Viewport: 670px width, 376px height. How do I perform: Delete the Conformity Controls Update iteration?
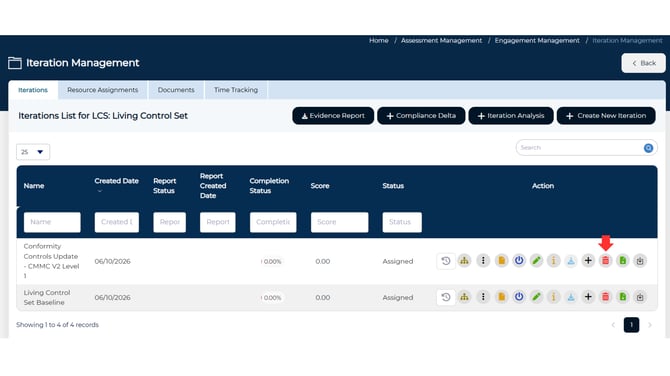click(x=605, y=261)
